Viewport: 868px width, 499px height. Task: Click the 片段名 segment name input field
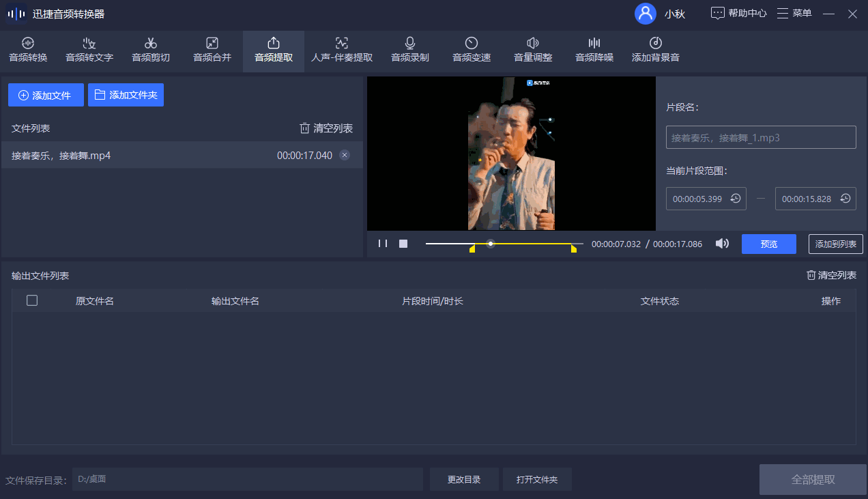pos(761,137)
